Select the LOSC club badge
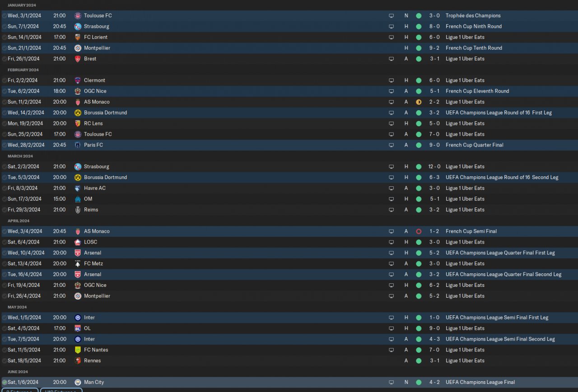This screenshot has height=392, width=578. point(78,242)
